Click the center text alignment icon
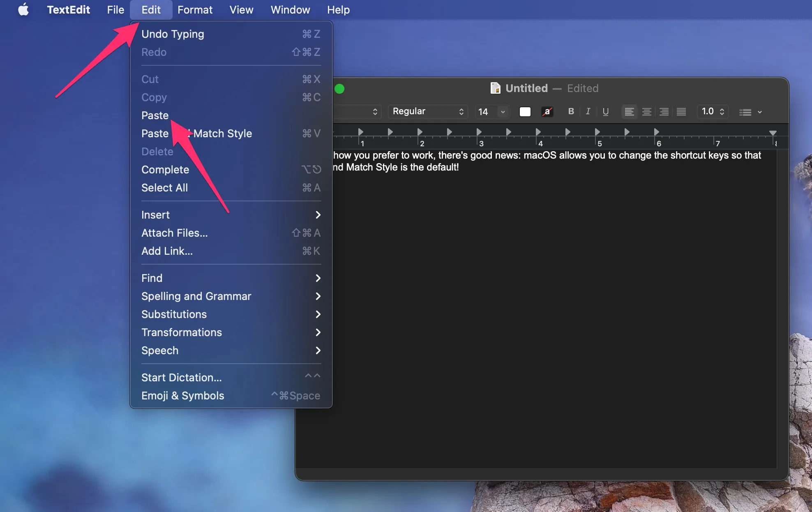812x512 pixels. pyautogui.click(x=647, y=111)
